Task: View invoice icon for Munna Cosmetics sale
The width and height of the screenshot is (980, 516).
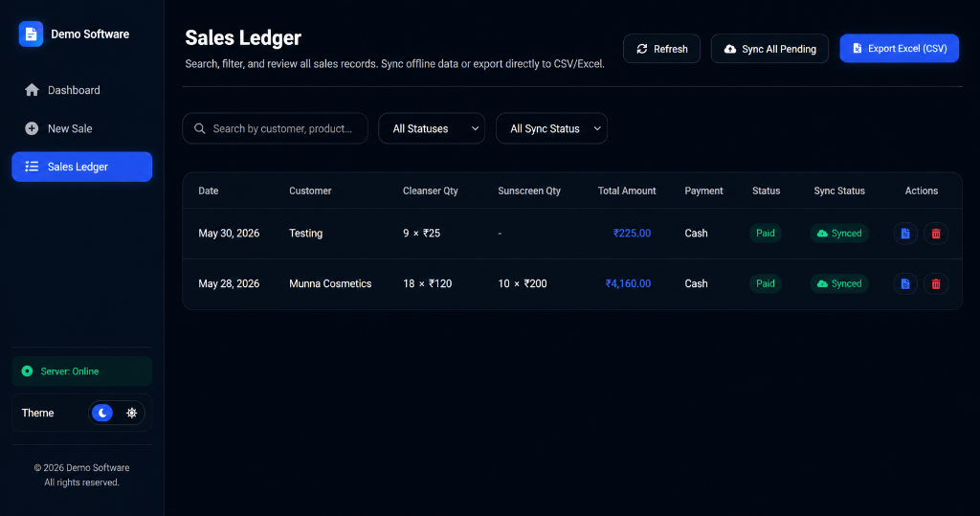Action: (905, 284)
